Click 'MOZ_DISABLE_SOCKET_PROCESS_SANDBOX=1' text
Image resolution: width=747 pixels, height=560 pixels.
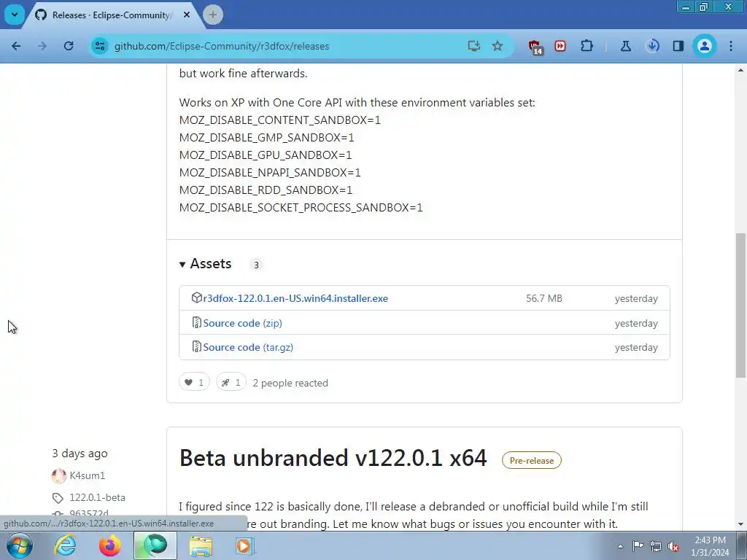pos(301,208)
